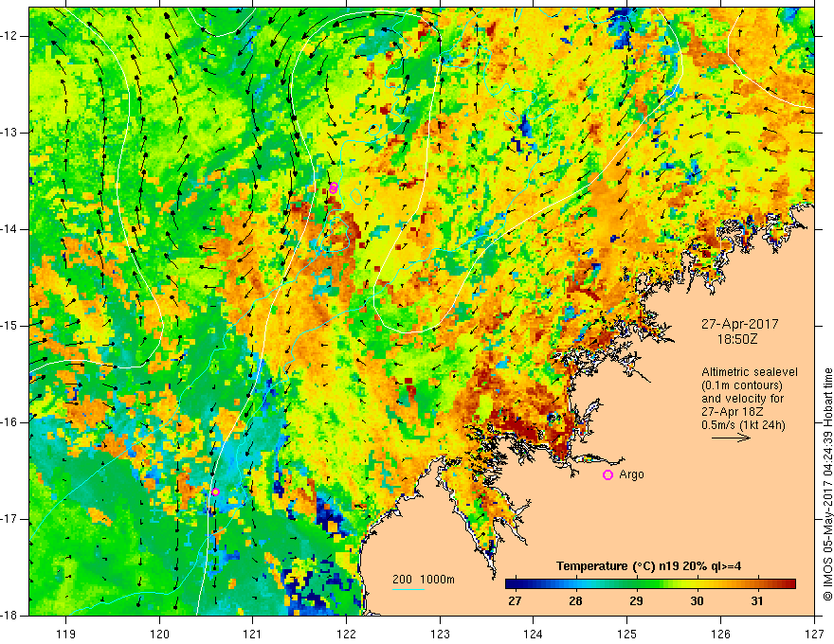
Task: Click the '18:50Z' time text
Action: [737, 339]
